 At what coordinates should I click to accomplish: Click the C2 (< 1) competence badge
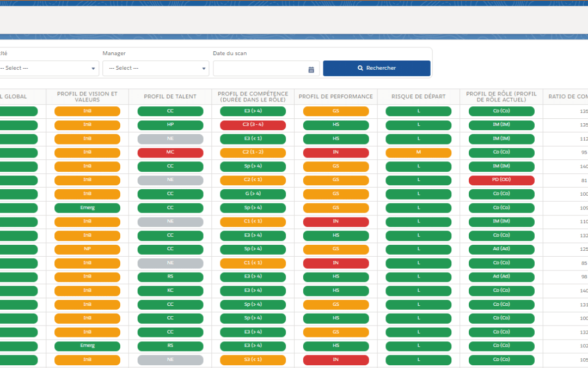coord(253,180)
